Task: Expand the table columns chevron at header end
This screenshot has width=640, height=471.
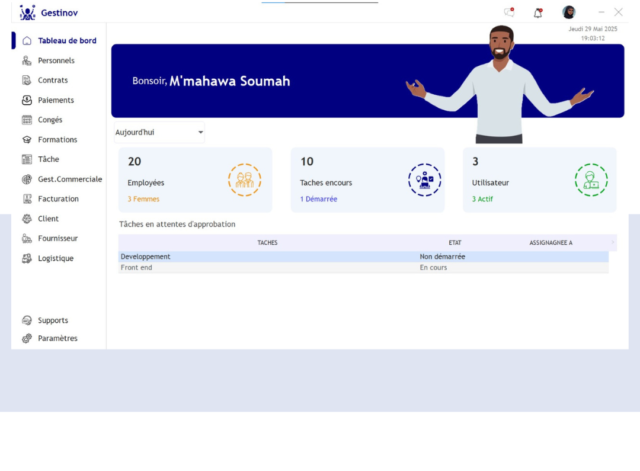Action: pyautogui.click(x=613, y=242)
